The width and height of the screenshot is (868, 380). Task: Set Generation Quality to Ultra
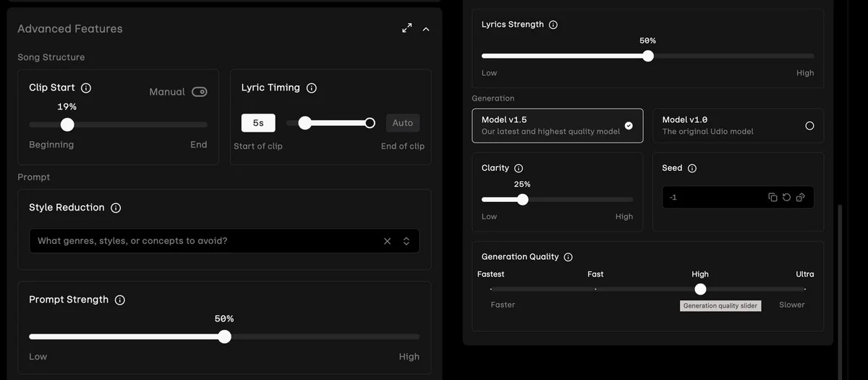coord(804,289)
